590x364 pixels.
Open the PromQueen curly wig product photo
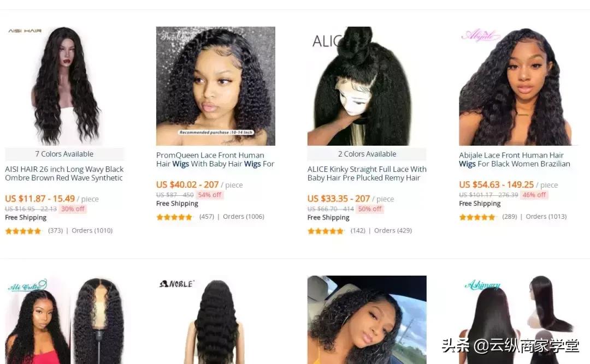(216, 86)
